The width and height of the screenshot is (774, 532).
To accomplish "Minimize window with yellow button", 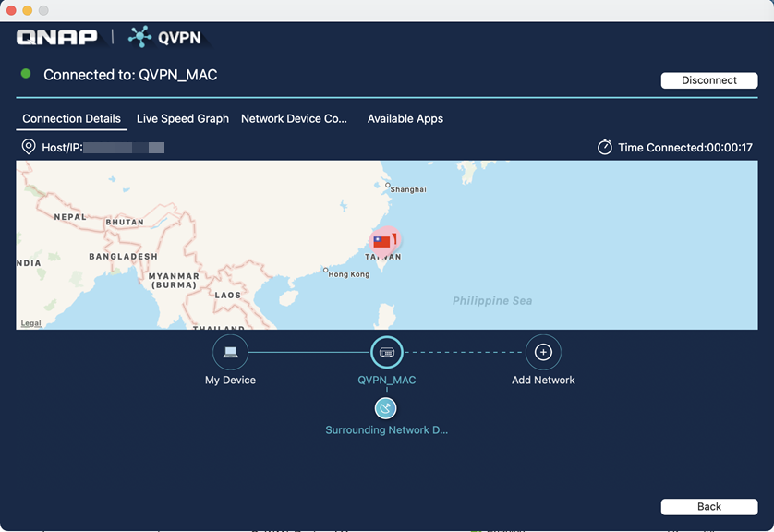I will (28, 10).
